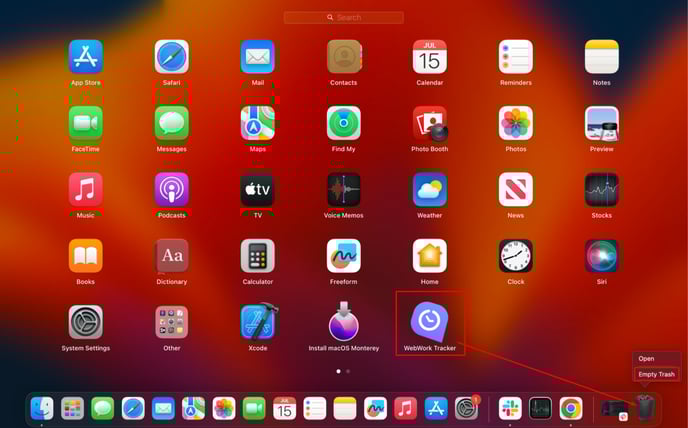688x428 pixels.
Task: Click the Trash icon in the Dock
Action: click(645, 407)
